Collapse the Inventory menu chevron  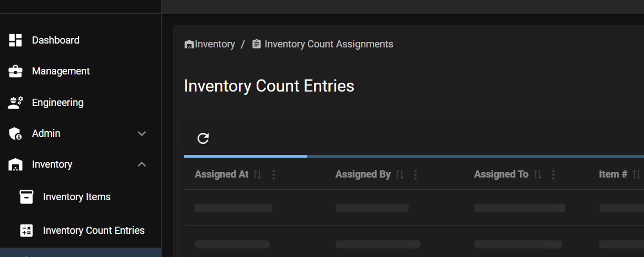point(142,164)
